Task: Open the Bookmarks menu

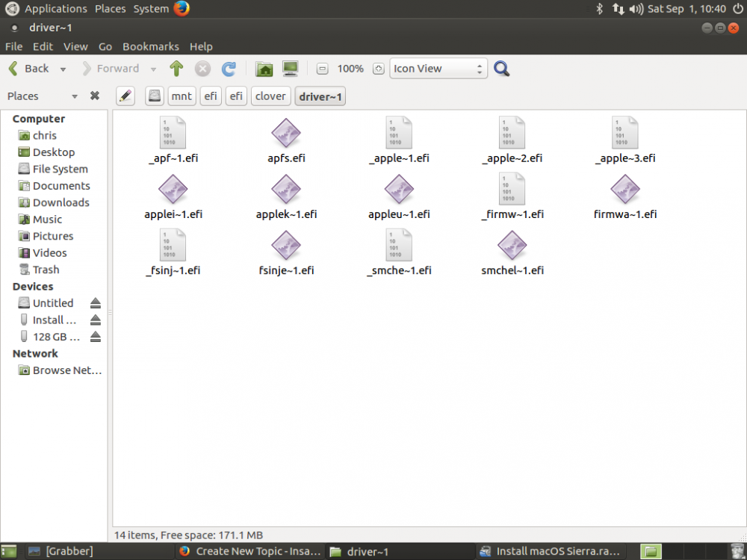Action: coord(151,46)
